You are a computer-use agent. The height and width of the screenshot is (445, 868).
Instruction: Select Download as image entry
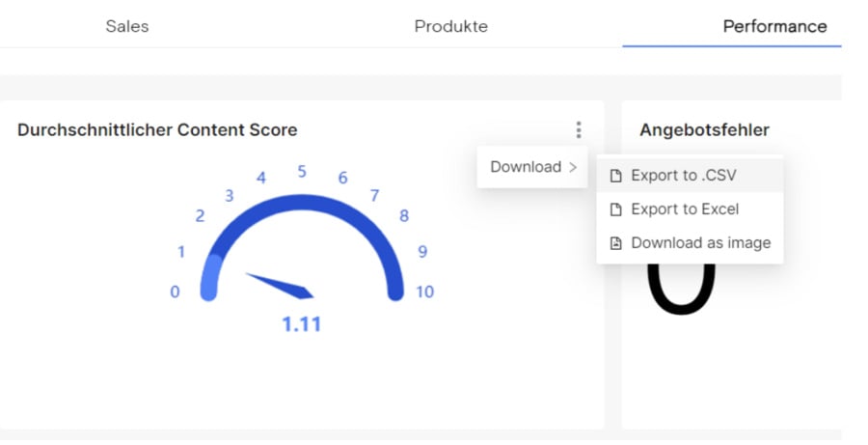coord(700,243)
